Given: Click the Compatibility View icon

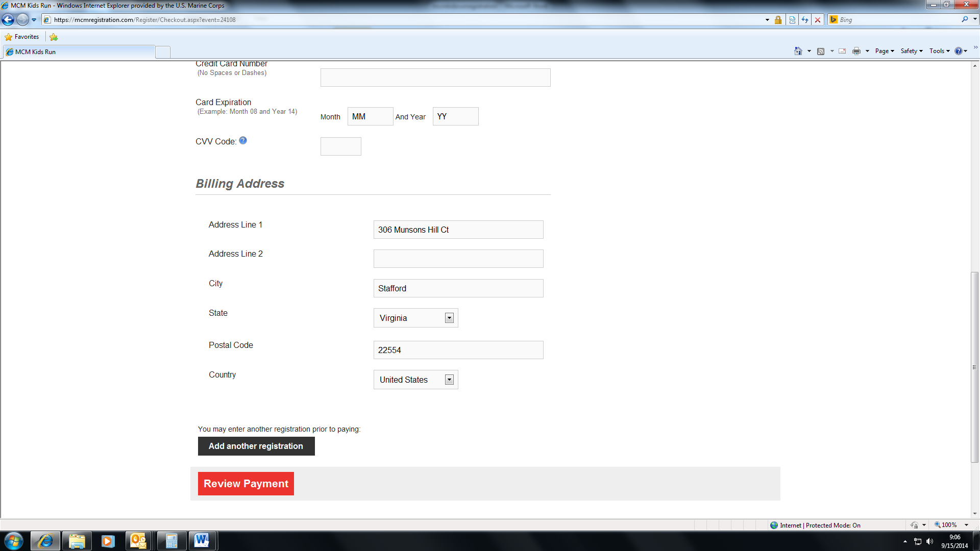Looking at the screenshot, I should [792, 20].
